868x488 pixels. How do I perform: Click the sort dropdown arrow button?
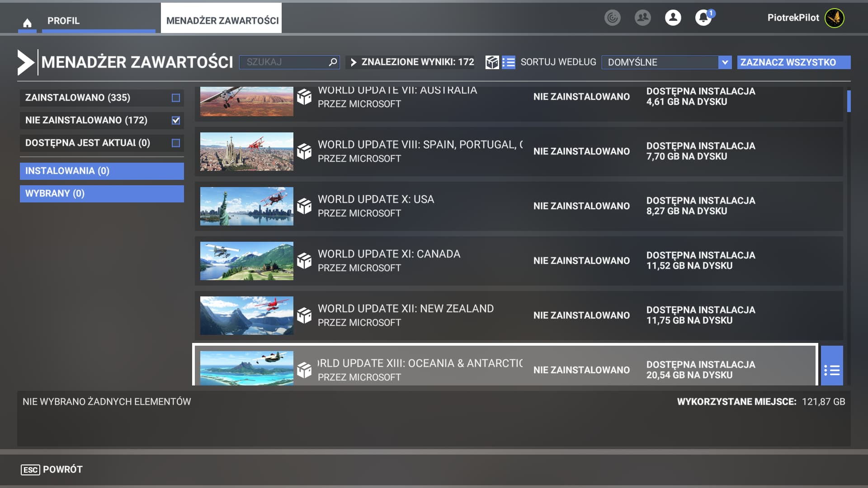[x=725, y=62]
